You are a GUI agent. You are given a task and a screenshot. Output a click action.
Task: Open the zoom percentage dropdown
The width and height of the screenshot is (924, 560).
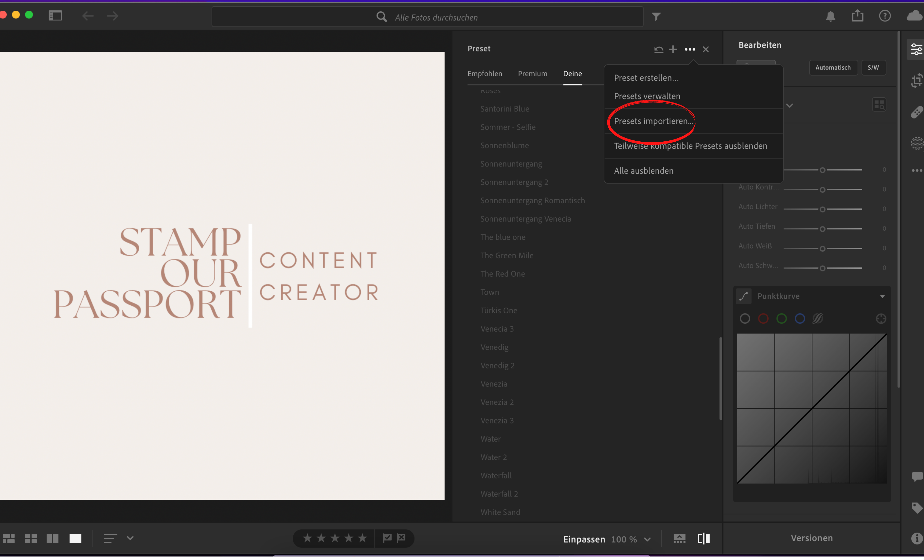tap(647, 539)
